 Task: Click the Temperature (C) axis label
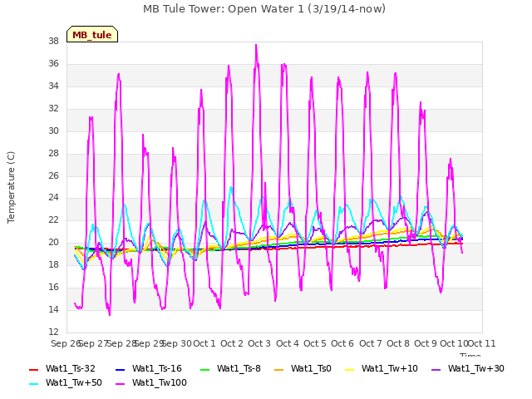(x=11, y=187)
